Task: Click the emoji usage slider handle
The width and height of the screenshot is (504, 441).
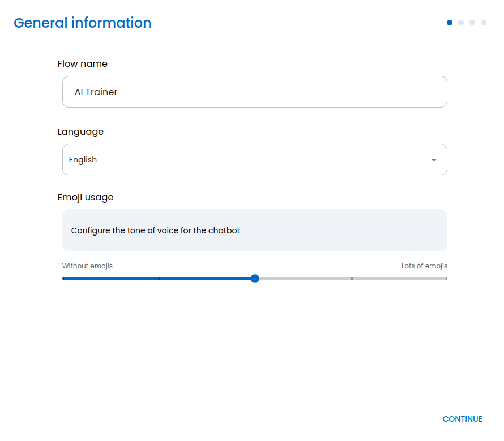Action: [x=255, y=279]
